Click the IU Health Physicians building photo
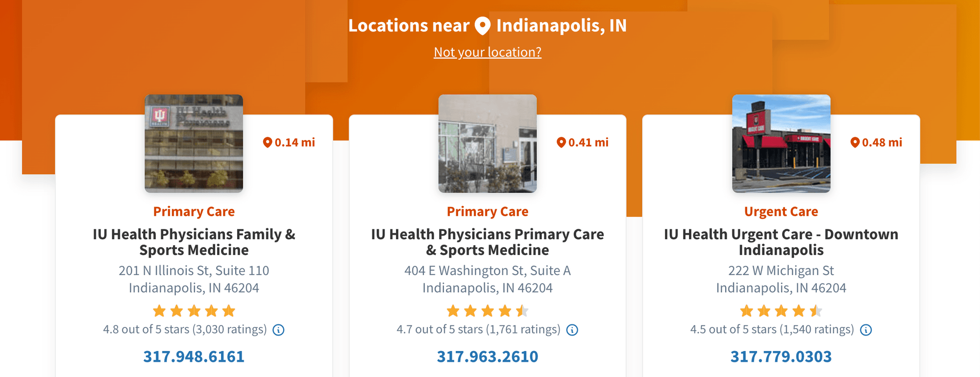The height and width of the screenshot is (377, 980). (x=194, y=143)
